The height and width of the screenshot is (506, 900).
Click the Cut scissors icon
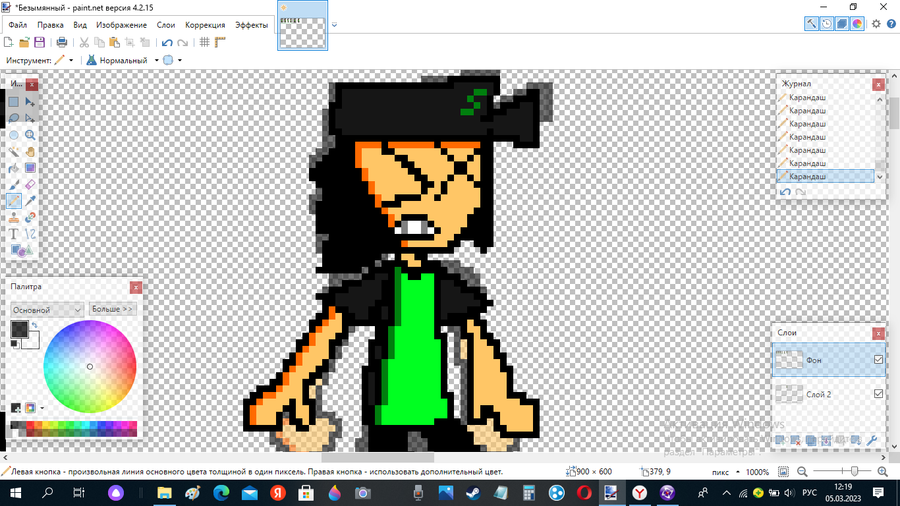(84, 42)
